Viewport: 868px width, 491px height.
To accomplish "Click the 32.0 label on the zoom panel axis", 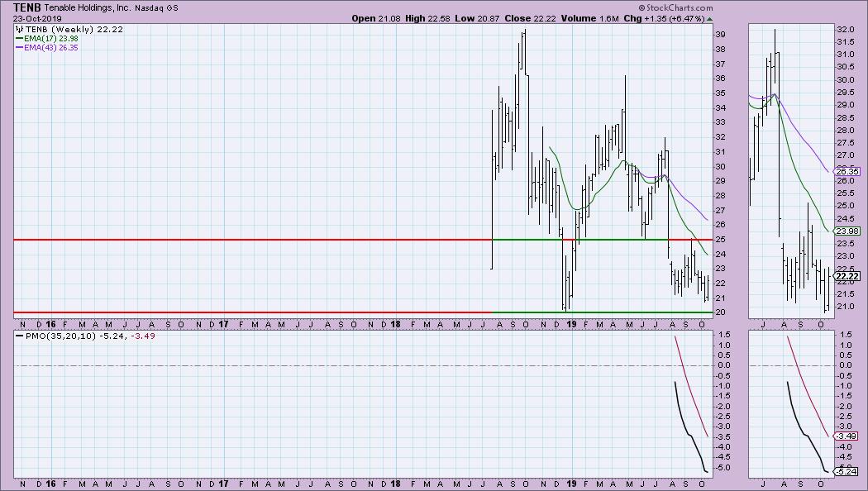I will [x=845, y=29].
